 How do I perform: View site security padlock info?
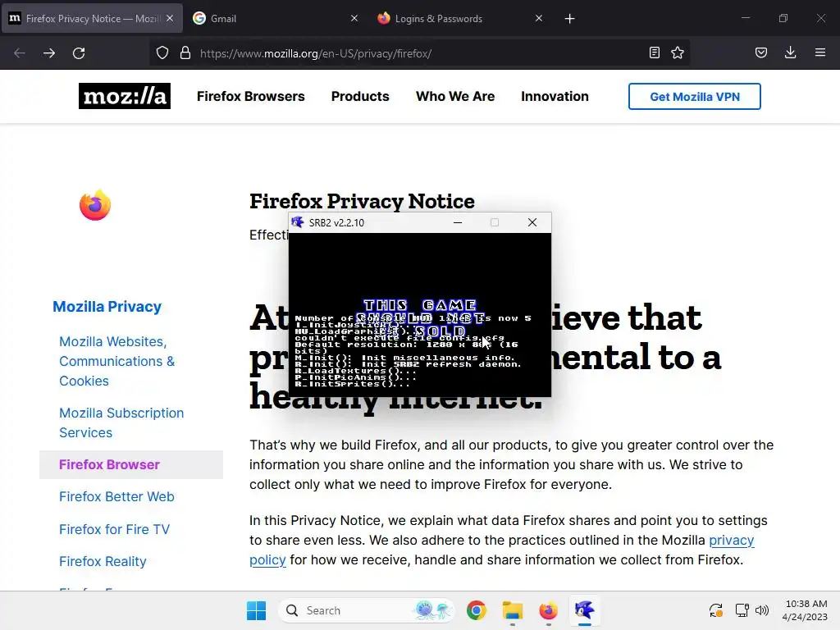185,53
